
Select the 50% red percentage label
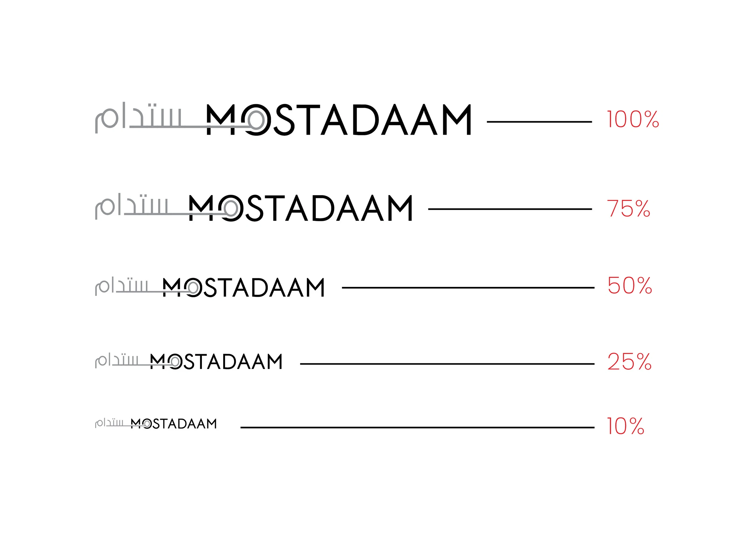click(629, 285)
